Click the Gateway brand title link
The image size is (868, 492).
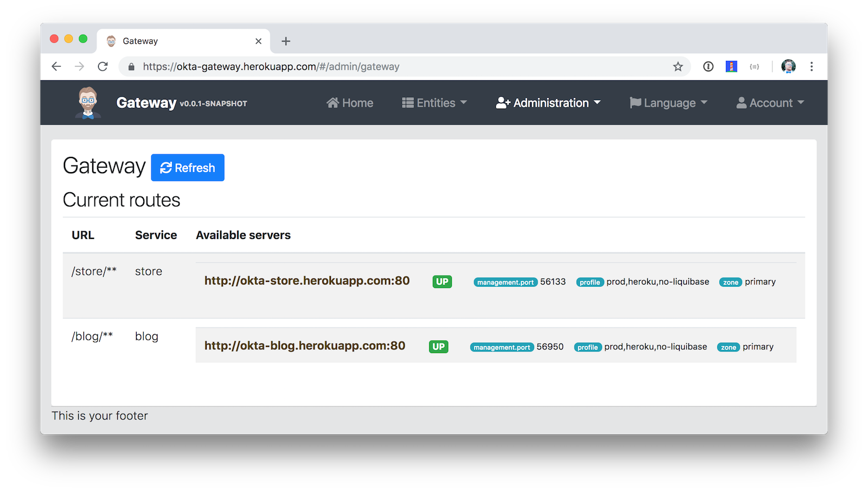point(146,103)
